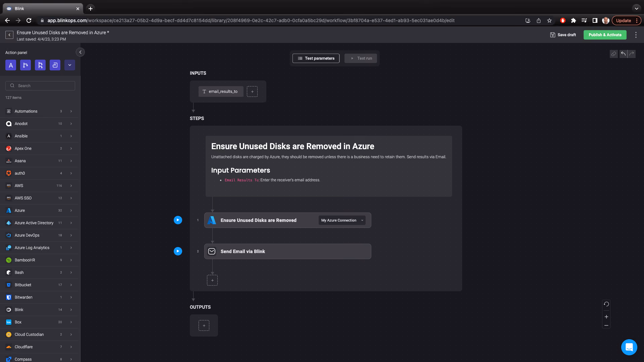Image resolution: width=644 pixels, height=362 pixels.
Task: Open Azure Log Analytics actions
Action: click(x=39, y=248)
